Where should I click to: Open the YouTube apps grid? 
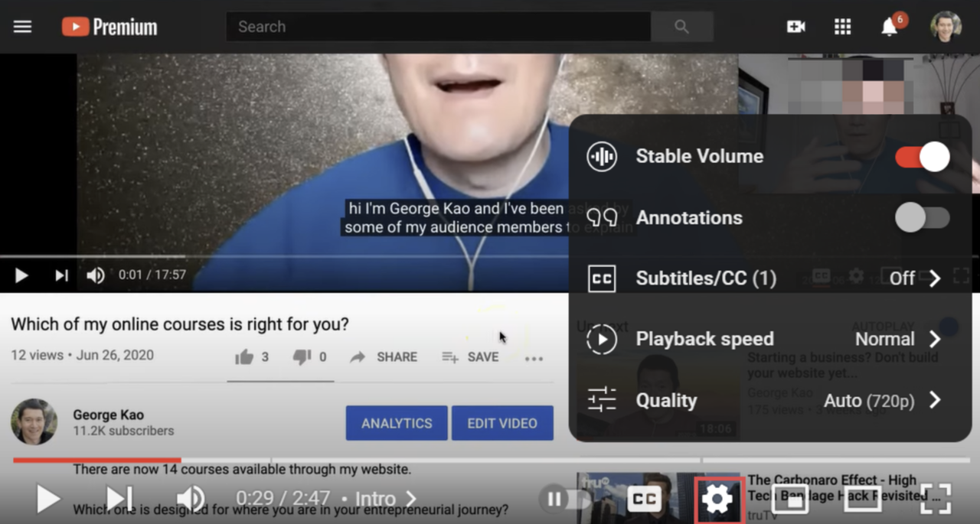click(x=842, y=27)
